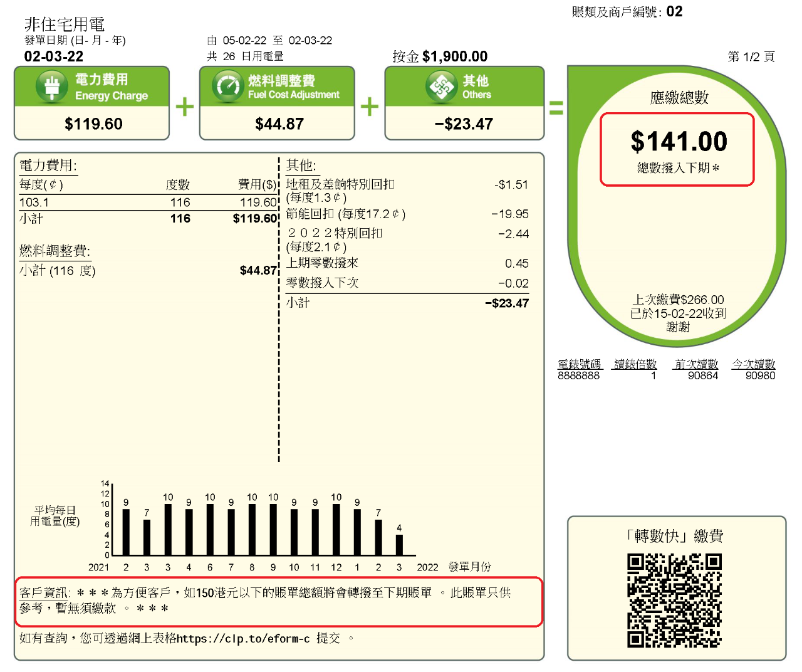802x672 pixels.
Task: Click the Fuel Cost Adjustment amount $44.87
Action: (x=279, y=124)
